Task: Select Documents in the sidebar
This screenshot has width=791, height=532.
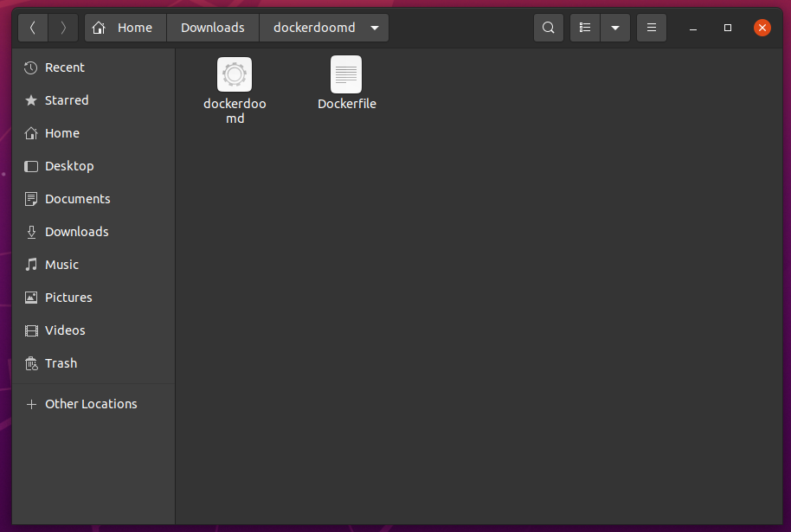Action: [76, 198]
